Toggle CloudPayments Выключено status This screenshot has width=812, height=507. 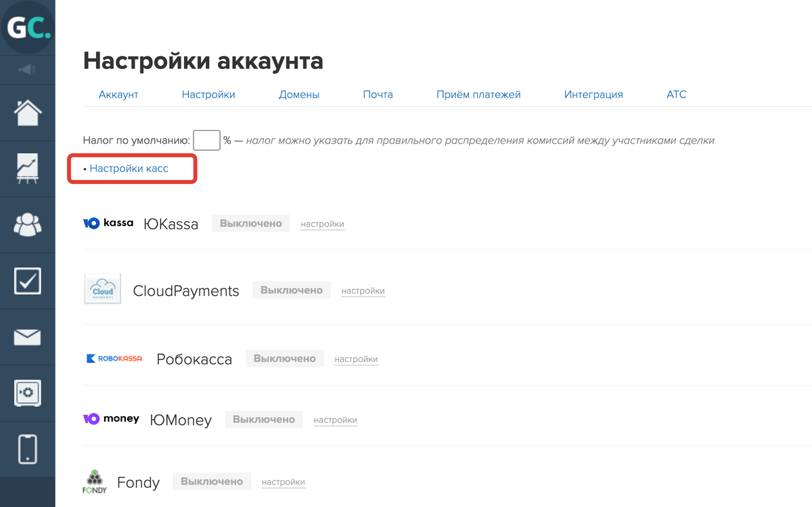coord(291,290)
